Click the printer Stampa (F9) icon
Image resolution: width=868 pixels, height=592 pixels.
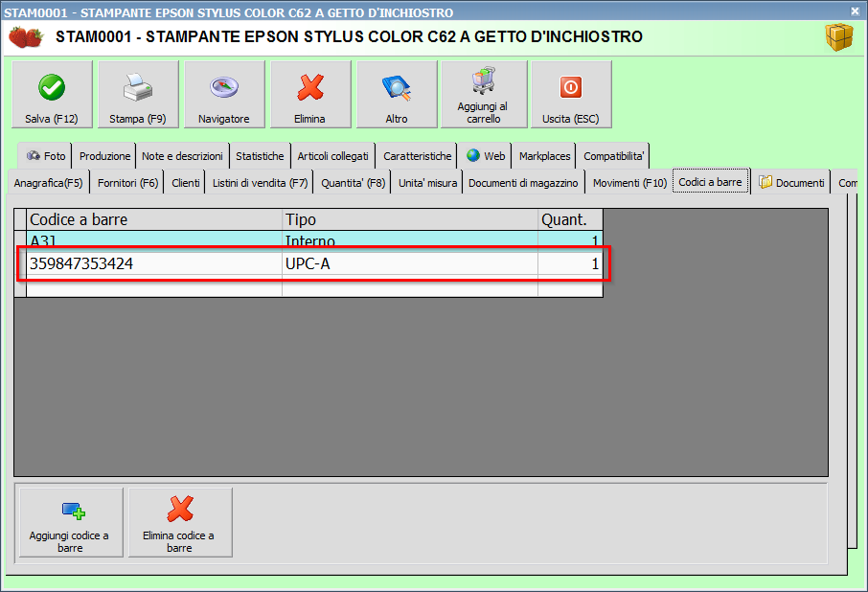click(x=138, y=87)
